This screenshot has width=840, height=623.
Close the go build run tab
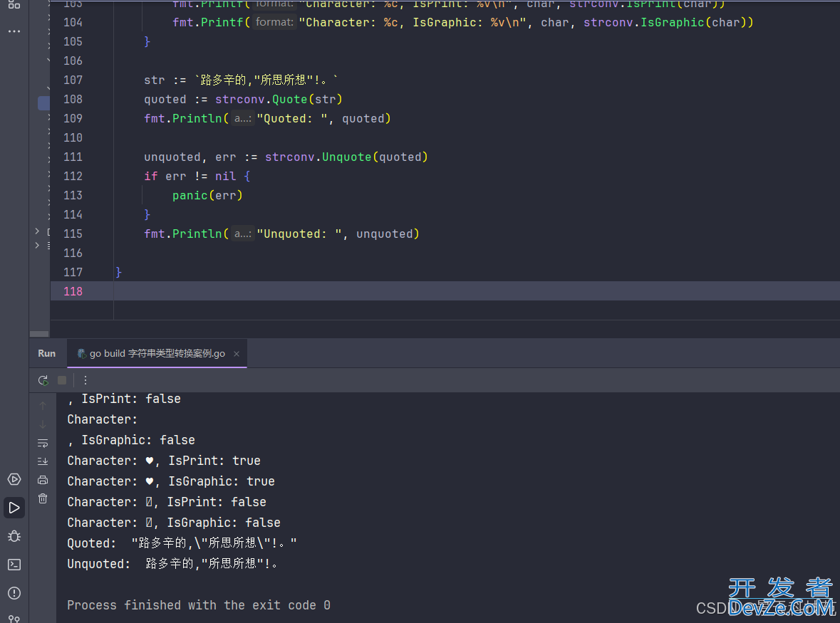coord(237,354)
